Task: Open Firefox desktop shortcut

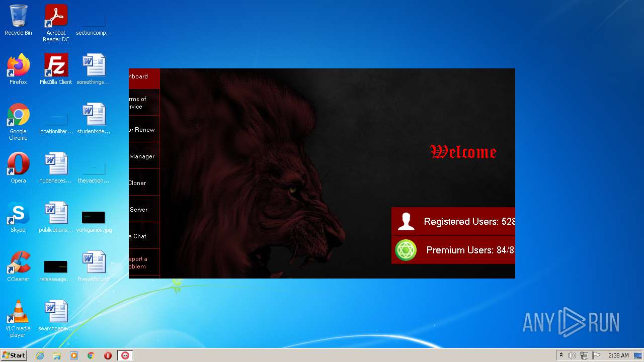Action: click(x=18, y=69)
